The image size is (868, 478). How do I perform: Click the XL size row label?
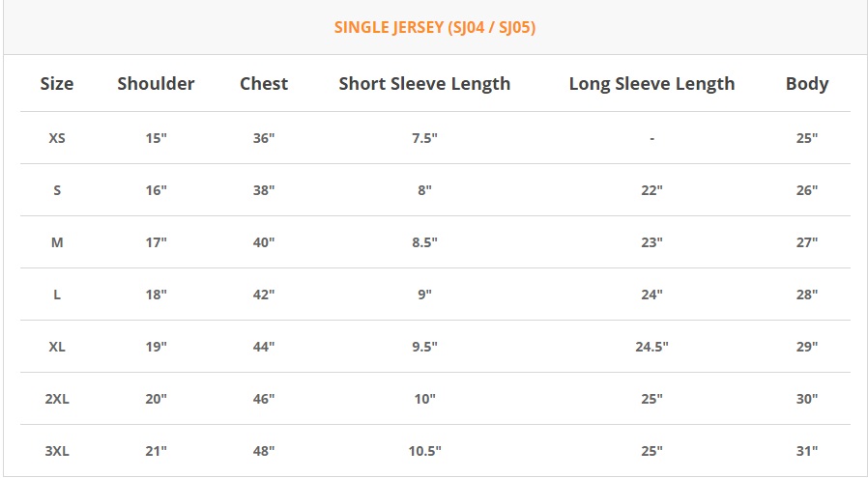57,347
